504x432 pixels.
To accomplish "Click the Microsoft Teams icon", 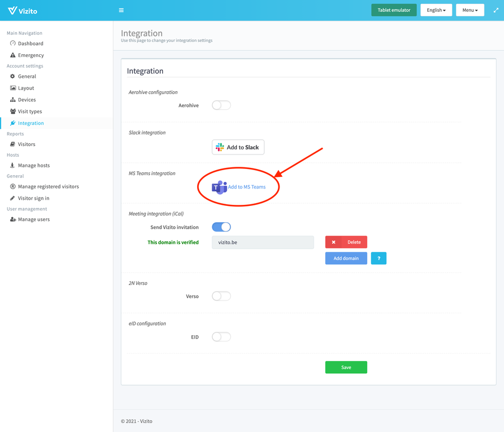I will [x=219, y=187].
